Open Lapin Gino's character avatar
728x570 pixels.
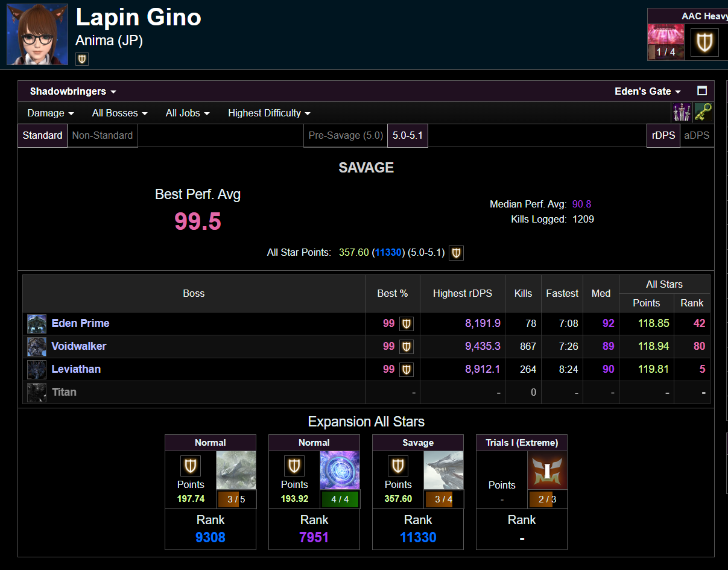tap(37, 34)
